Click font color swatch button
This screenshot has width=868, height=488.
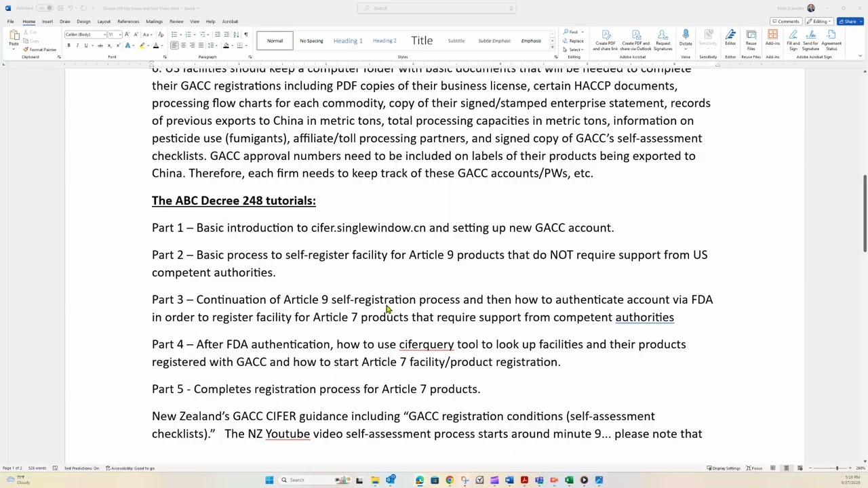point(156,45)
